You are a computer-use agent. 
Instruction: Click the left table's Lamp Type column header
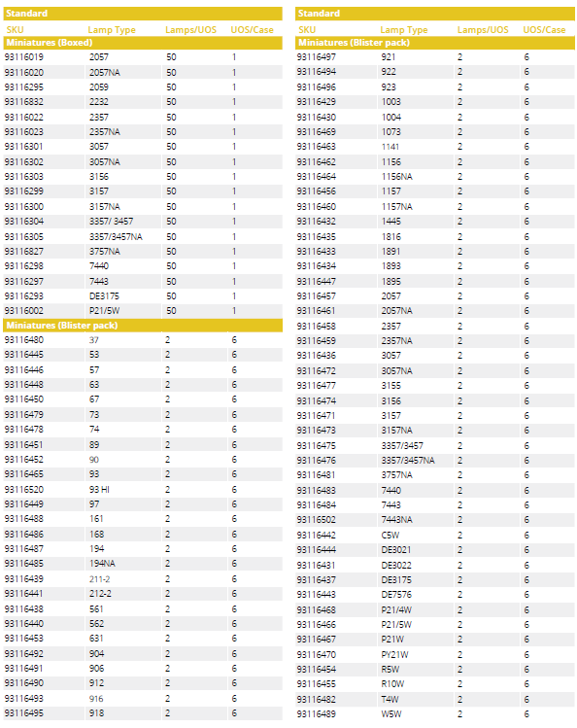pyautogui.click(x=112, y=30)
